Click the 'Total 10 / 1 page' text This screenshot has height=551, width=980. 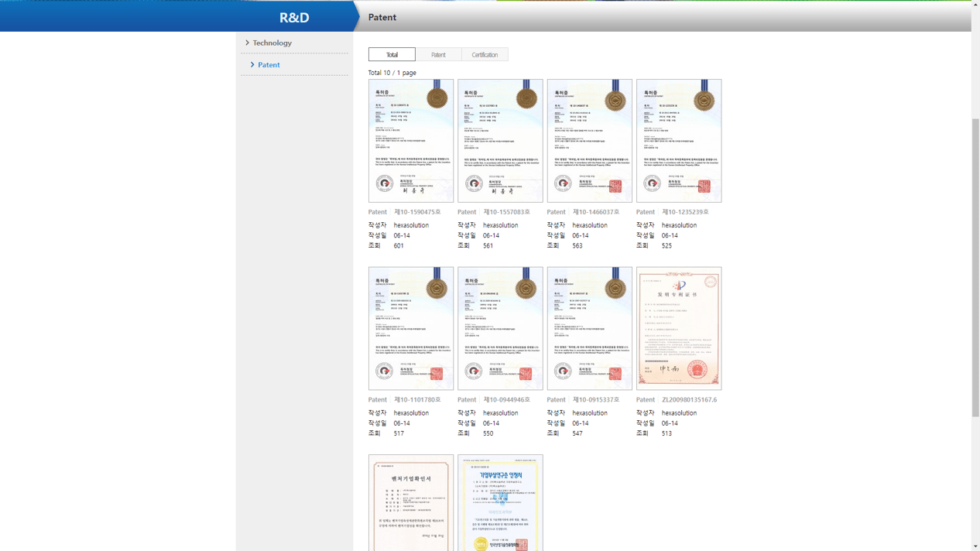pyautogui.click(x=392, y=73)
